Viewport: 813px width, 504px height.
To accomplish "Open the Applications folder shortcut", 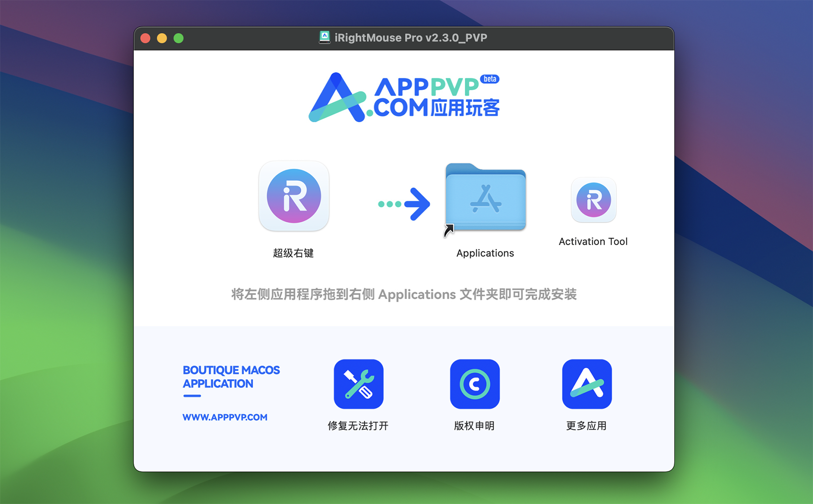I will (485, 198).
